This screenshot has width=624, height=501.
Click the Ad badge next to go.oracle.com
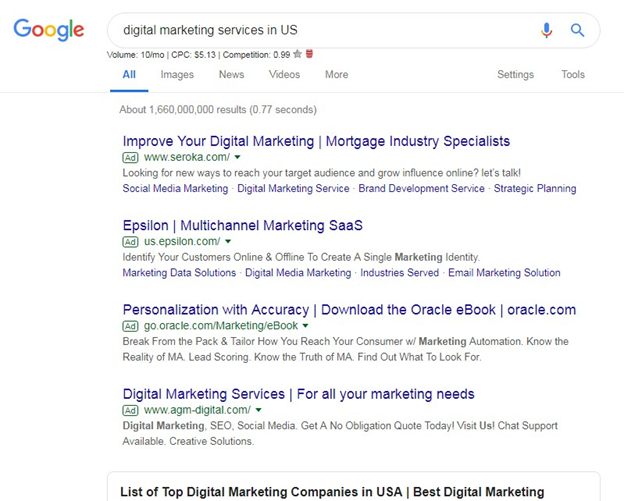130,326
